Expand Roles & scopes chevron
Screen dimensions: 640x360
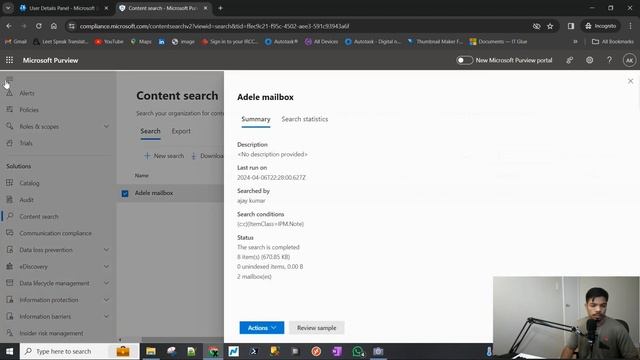pos(106,126)
